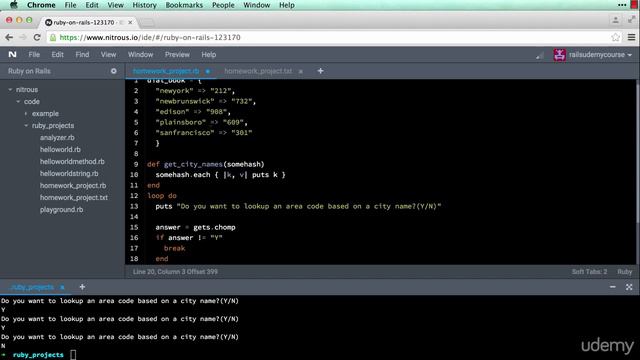Add a new terminal tab with plus icon
Viewport: 640px width, 360px height.
coord(82,287)
